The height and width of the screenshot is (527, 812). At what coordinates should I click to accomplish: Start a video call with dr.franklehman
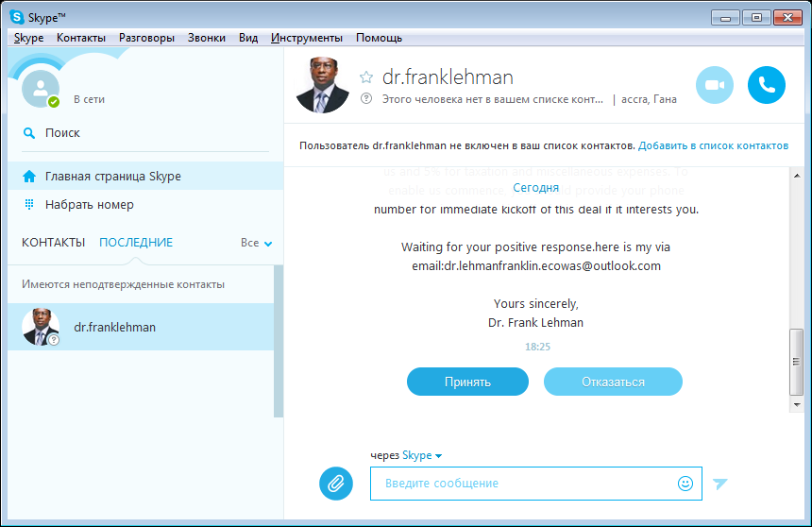coord(715,85)
